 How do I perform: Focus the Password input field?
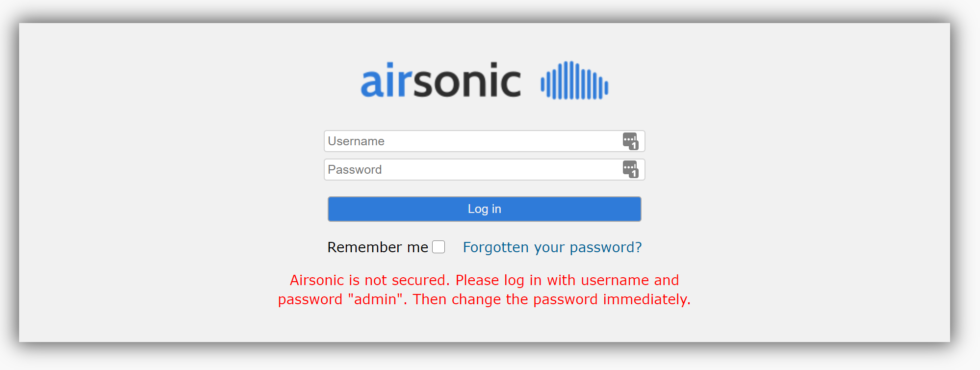[x=471, y=170]
